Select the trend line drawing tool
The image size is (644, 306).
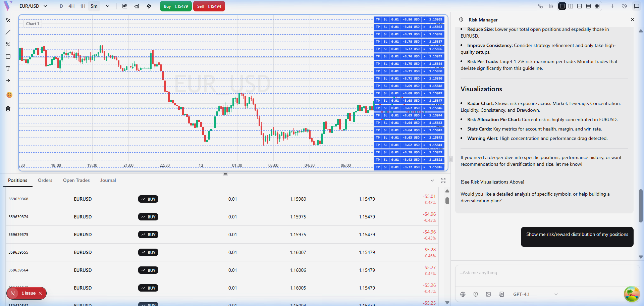click(8, 32)
